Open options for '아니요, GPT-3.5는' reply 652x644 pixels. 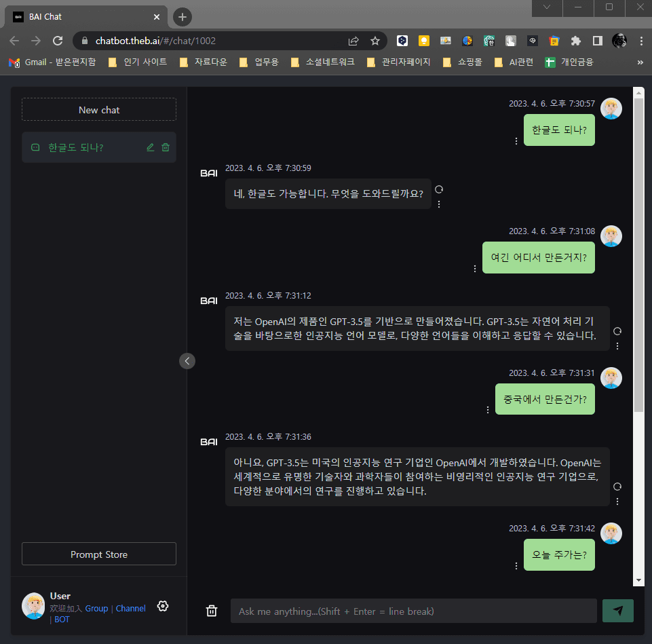tap(617, 501)
